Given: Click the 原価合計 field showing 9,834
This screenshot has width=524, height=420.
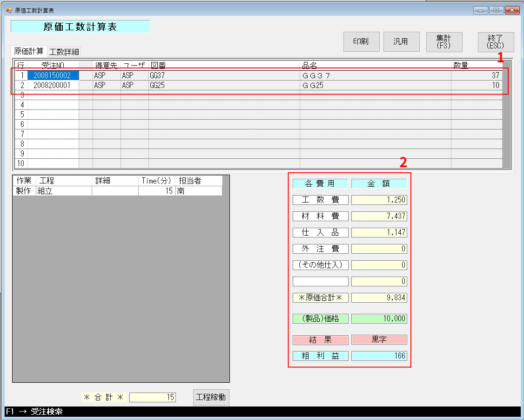Looking at the screenshot, I should coord(379,298).
